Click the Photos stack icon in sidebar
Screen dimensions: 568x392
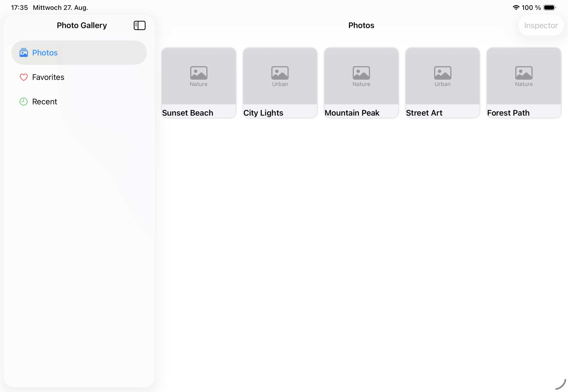(x=24, y=52)
